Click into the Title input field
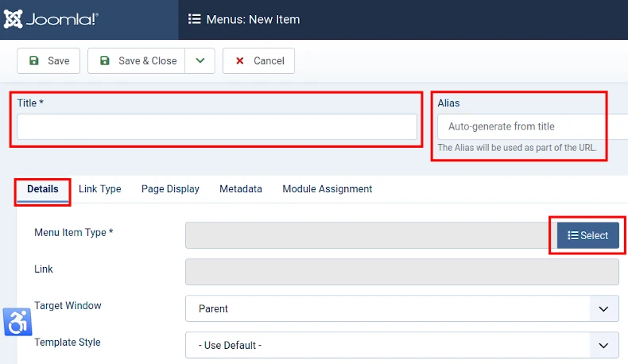The height and width of the screenshot is (364, 628). pos(216,127)
